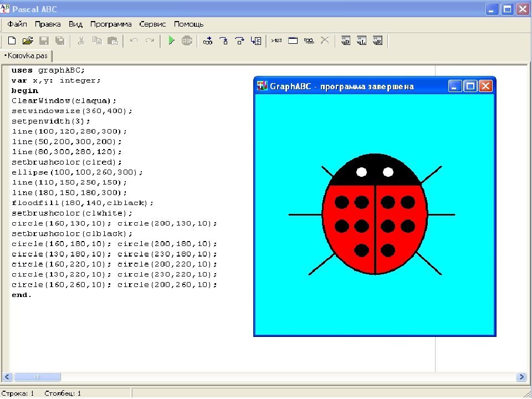Click the Step Into debug icon

tap(224, 40)
